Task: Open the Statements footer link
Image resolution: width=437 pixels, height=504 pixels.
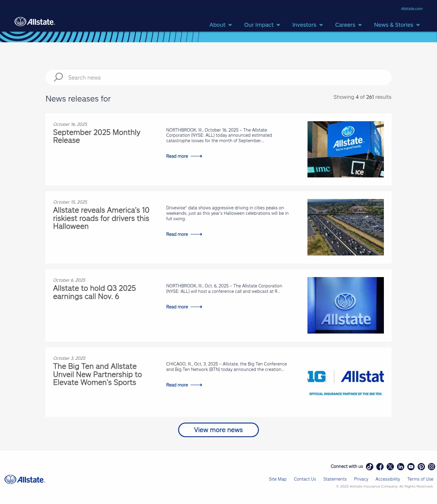Action: (x=335, y=479)
